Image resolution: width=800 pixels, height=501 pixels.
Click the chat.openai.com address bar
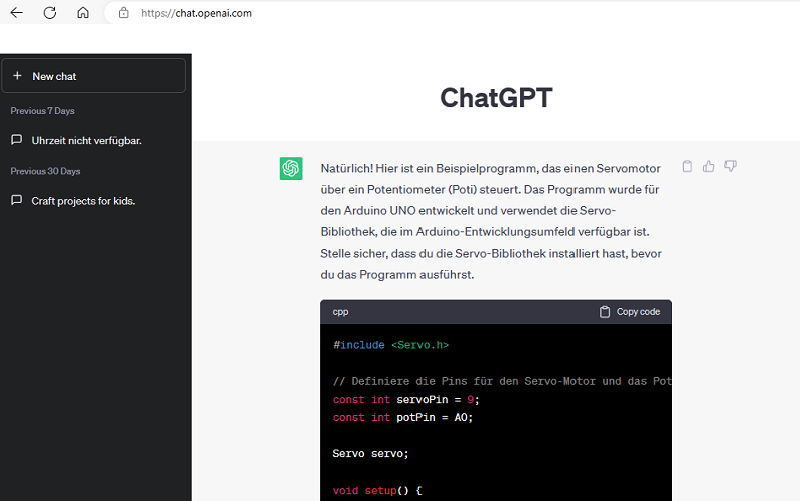[196, 13]
